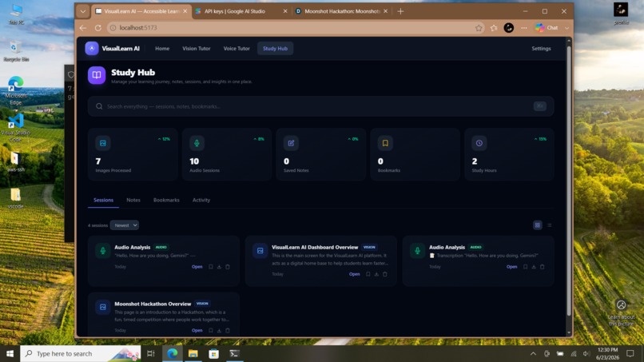The image size is (644, 362).
Task: Click the Saved Notes edit icon
Action: coord(291,143)
